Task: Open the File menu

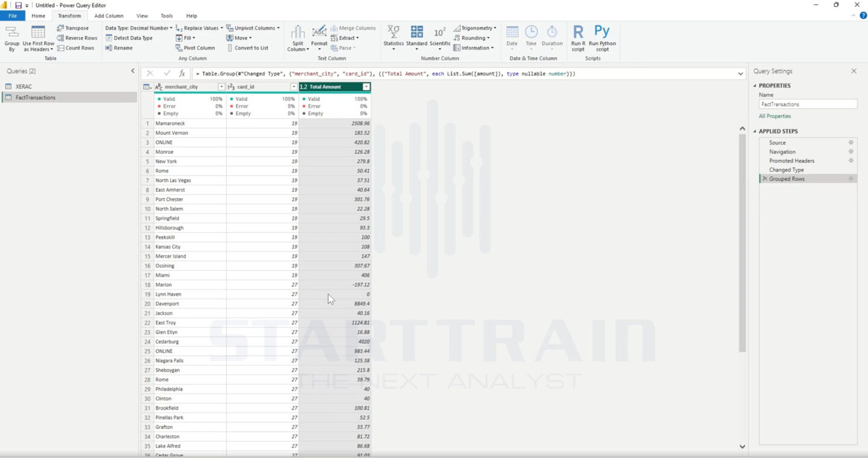Action: (x=13, y=16)
